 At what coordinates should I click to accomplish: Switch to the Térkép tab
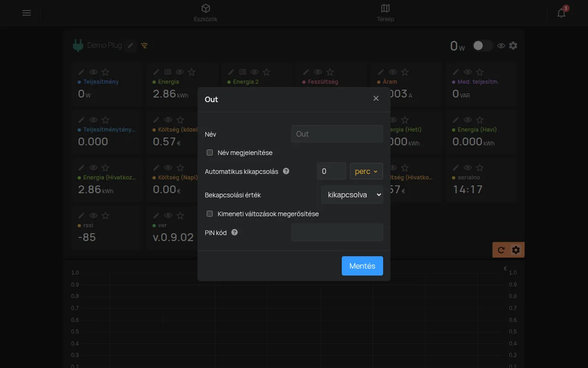pos(385,13)
